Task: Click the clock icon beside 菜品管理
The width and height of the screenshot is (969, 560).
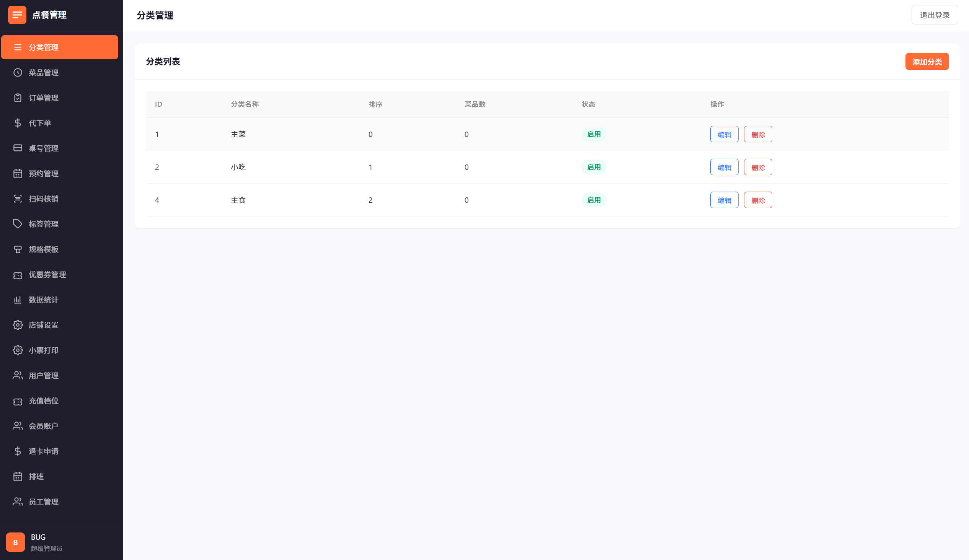Action: coord(18,73)
